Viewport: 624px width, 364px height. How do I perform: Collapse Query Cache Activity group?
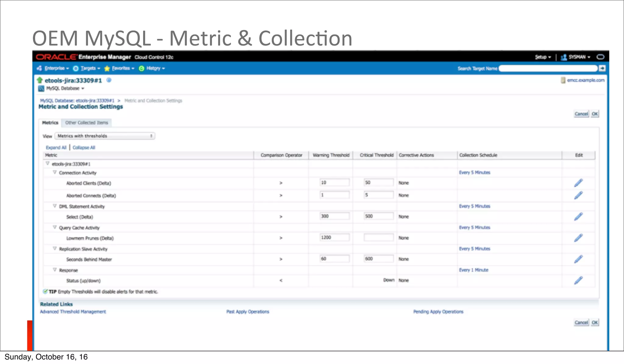tap(55, 227)
